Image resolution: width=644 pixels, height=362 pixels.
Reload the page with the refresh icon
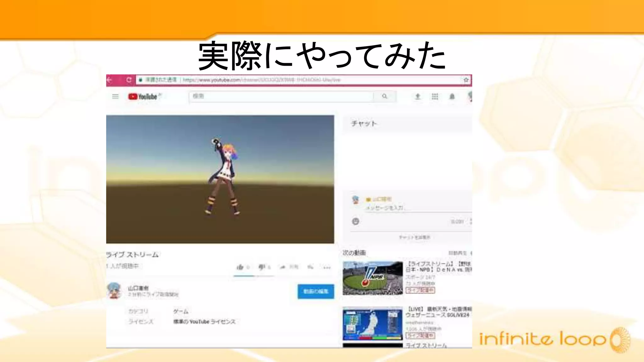tap(129, 80)
